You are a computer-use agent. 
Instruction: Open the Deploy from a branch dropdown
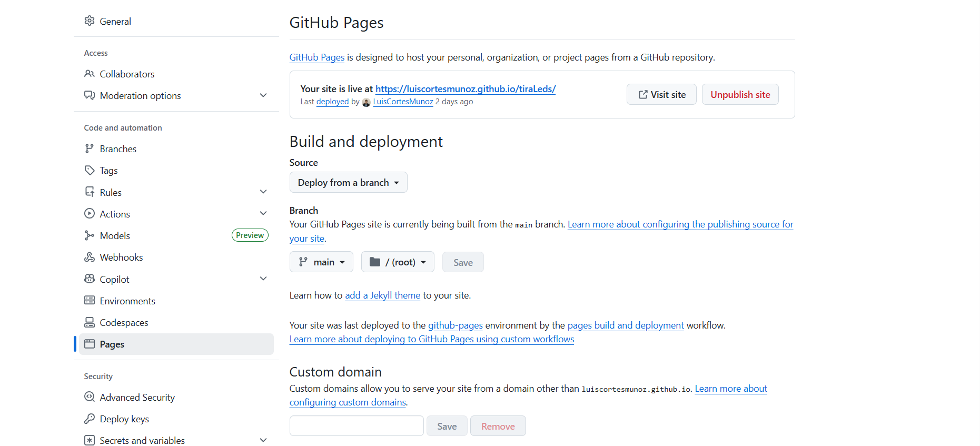(x=348, y=182)
